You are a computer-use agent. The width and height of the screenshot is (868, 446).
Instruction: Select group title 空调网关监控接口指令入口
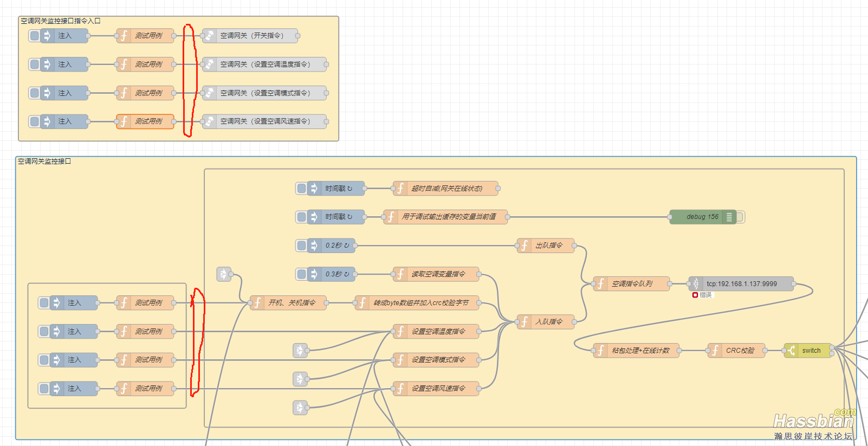(x=61, y=21)
